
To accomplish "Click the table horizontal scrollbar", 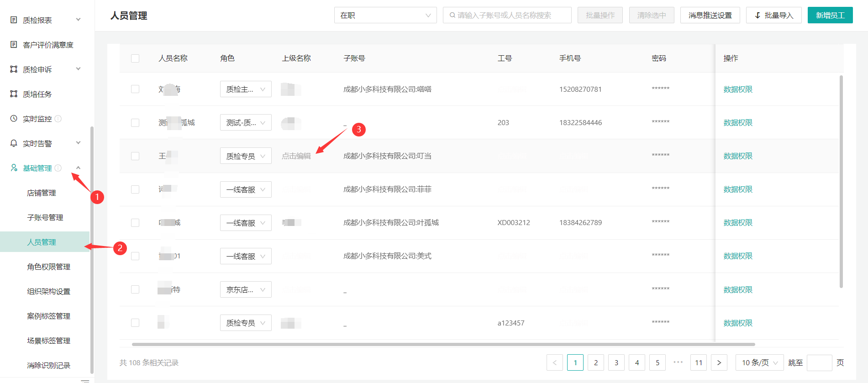I will tap(443, 344).
